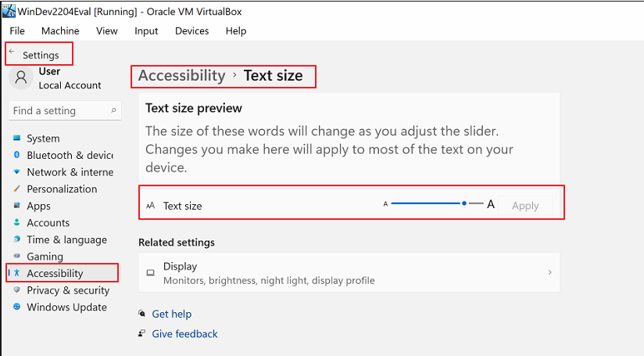Click the System icon in sidebar
644x356 pixels.
click(16, 138)
